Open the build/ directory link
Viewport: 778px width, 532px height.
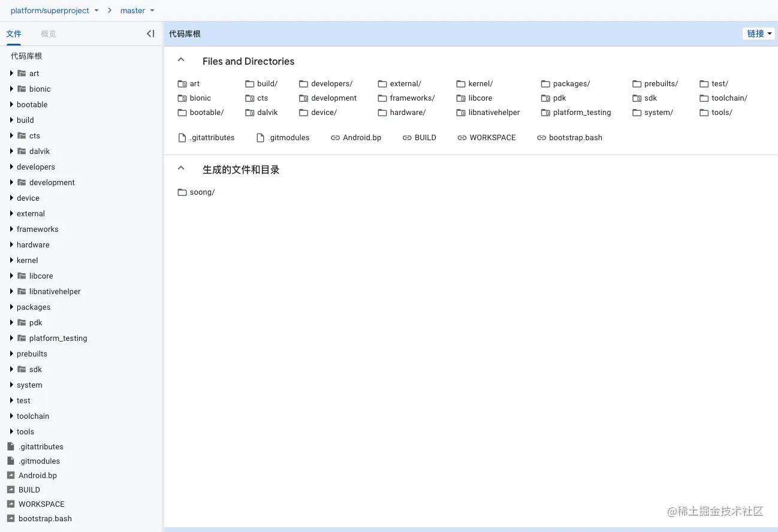[x=267, y=84]
